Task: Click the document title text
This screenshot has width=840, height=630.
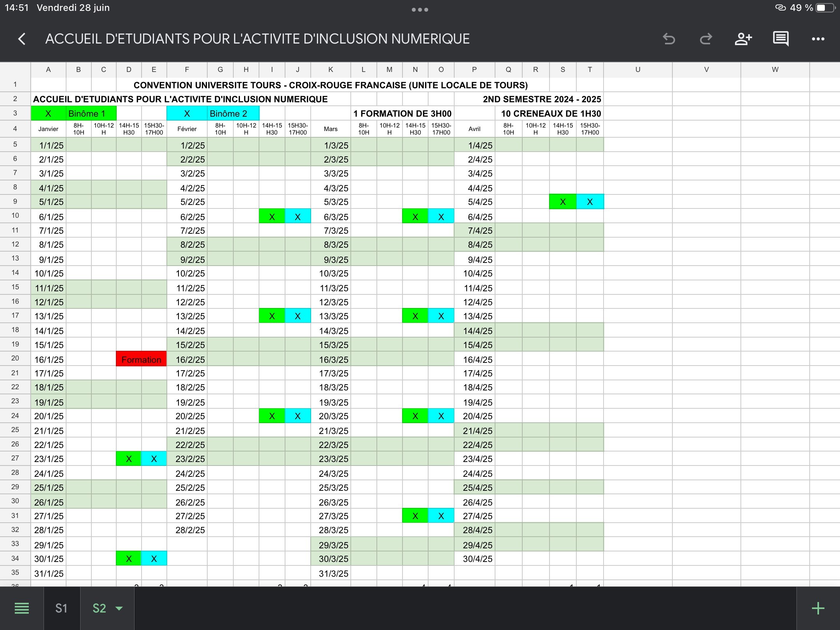Action: point(257,39)
